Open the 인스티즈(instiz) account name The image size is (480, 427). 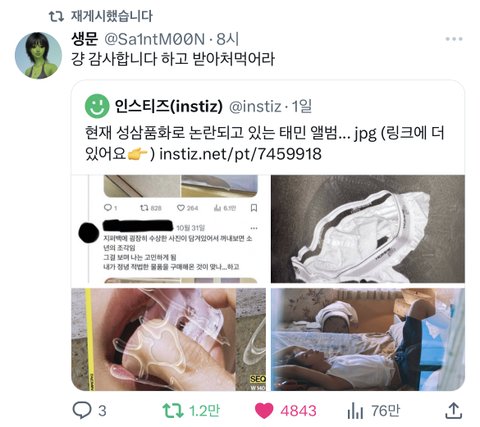coord(169,106)
